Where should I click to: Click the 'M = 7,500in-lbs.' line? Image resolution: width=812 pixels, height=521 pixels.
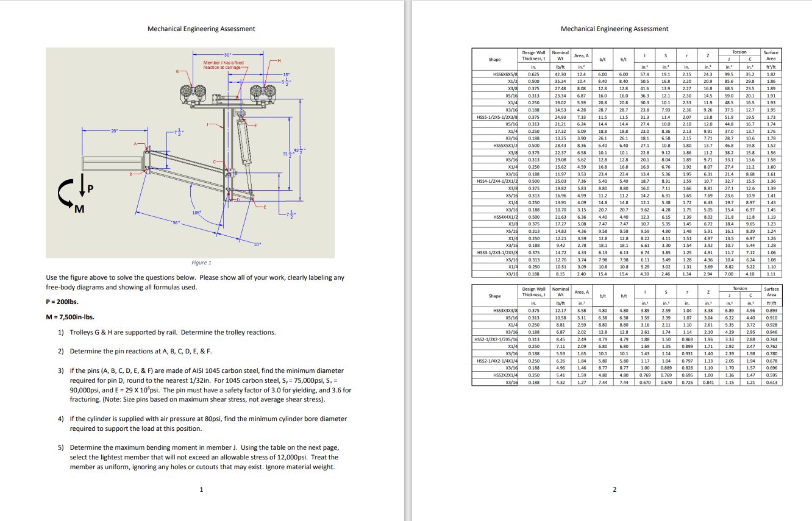(x=70, y=317)
